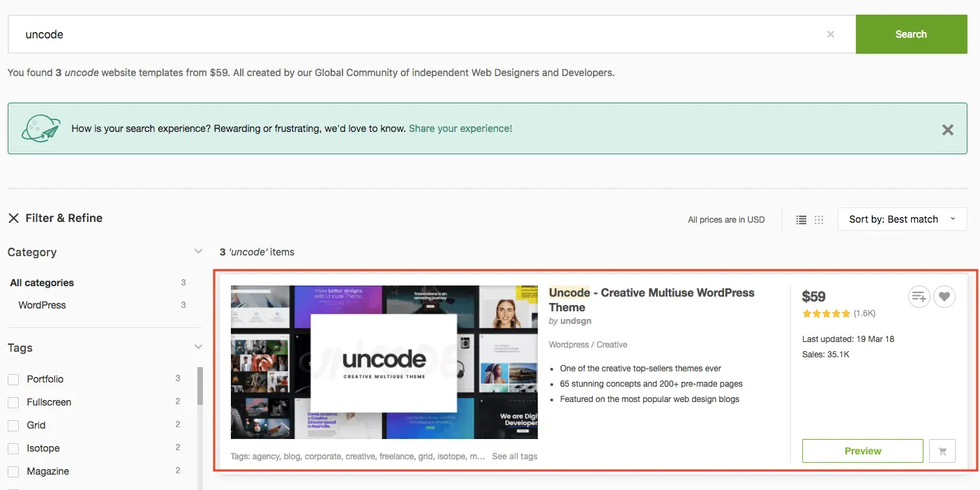Click "3 'uncode' items" results count
This screenshot has width=980, height=490.
pos(257,252)
